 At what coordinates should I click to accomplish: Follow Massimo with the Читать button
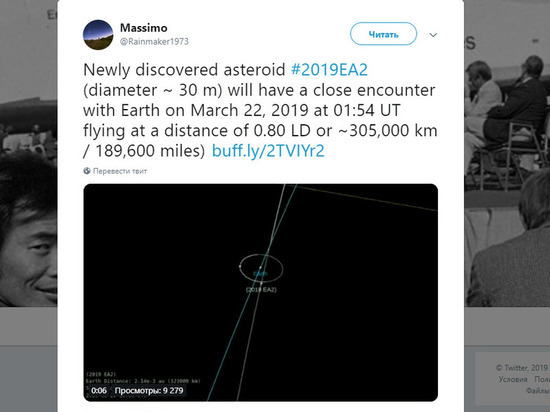(383, 34)
